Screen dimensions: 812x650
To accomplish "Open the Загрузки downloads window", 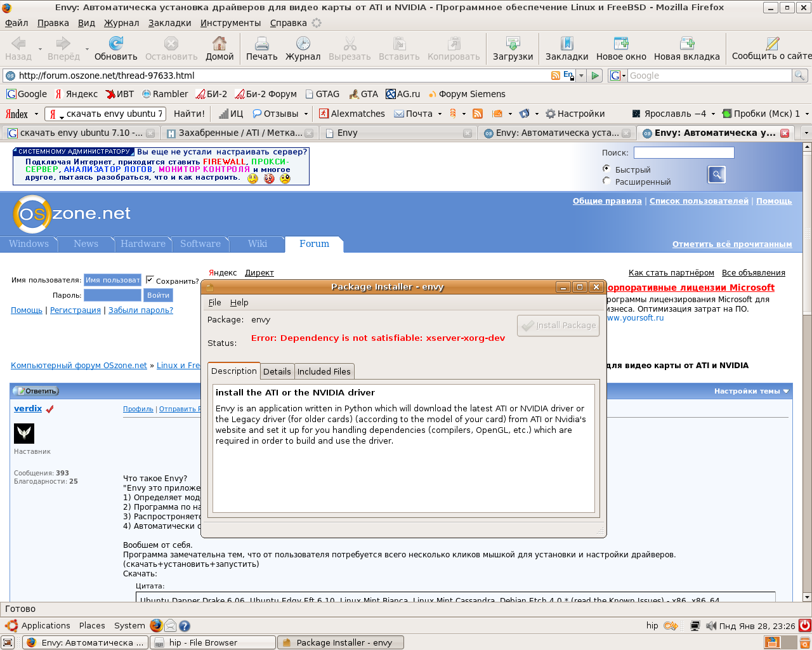I will (x=513, y=48).
